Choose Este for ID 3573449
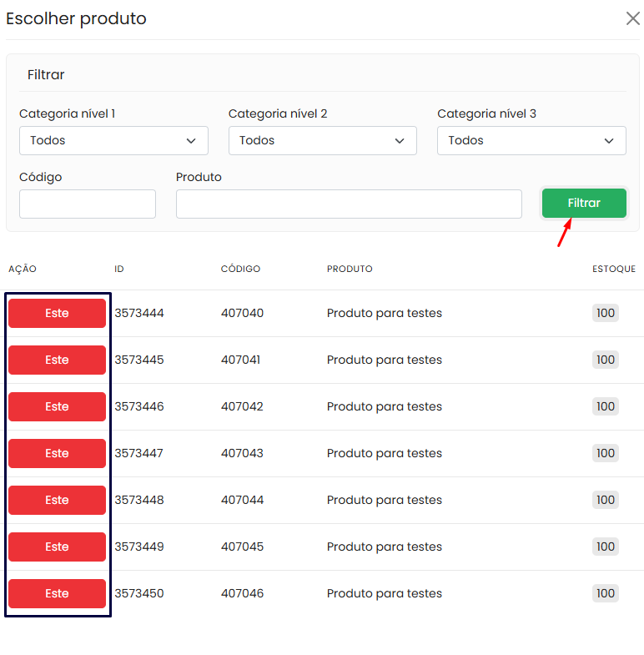Image resolution: width=644 pixels, height=655 pixels. coord(57,547)
